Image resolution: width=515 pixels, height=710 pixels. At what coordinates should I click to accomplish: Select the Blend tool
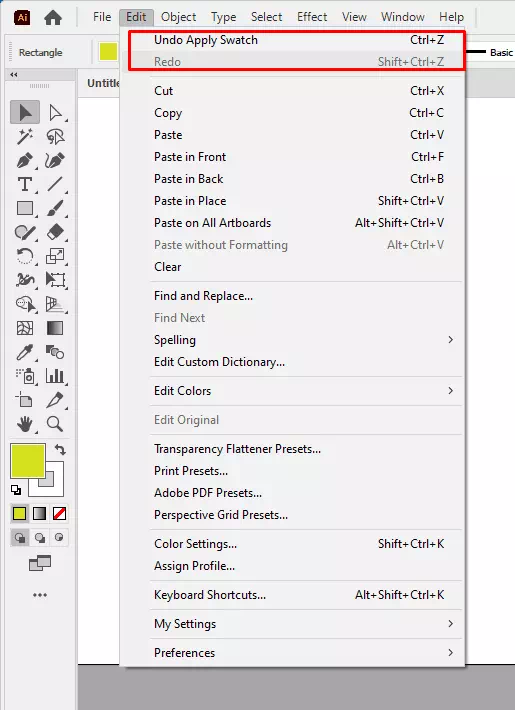[x=55, y=352]
